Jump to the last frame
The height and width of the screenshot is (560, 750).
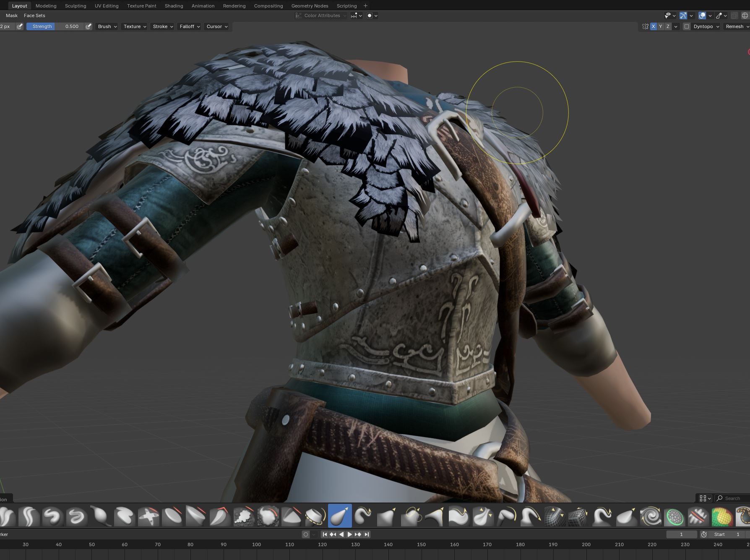pos(367,534)
